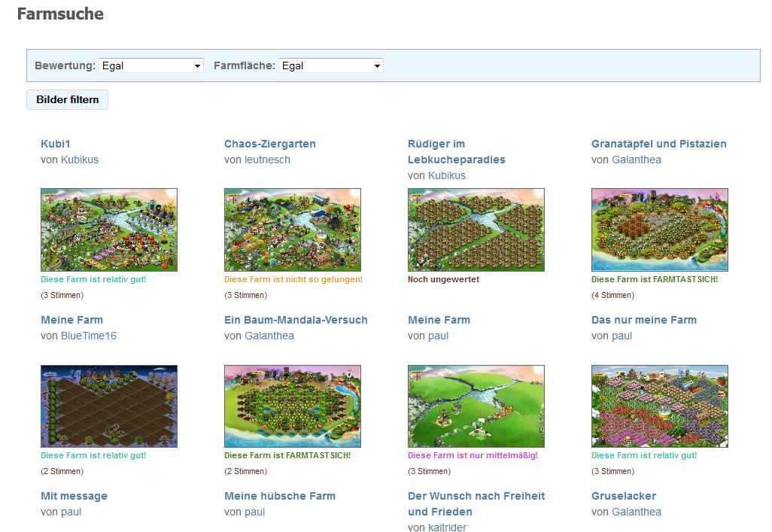Visit author paul under Meine hübsche Farm
This screenshot has width=772, height=532.
pyautogui.click(x=254, y=512)
